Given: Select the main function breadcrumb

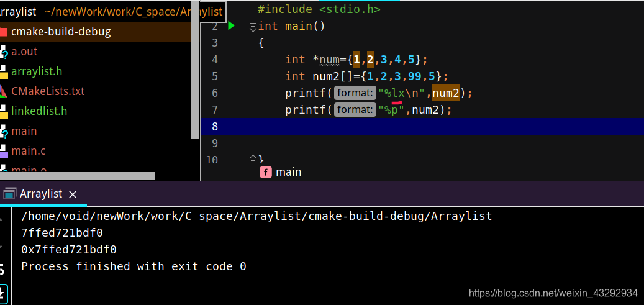Looking at the screenshot, I should (x=288, y=172).
